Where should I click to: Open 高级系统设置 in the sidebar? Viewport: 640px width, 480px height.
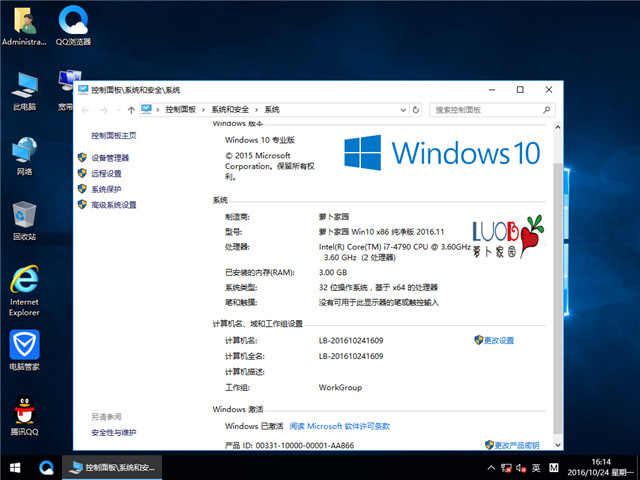113,205
